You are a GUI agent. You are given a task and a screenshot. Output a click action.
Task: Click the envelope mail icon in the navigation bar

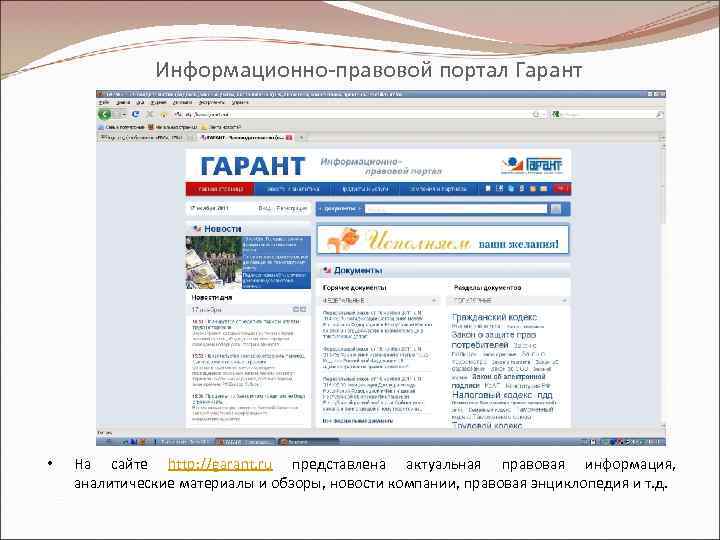[544, 188]
